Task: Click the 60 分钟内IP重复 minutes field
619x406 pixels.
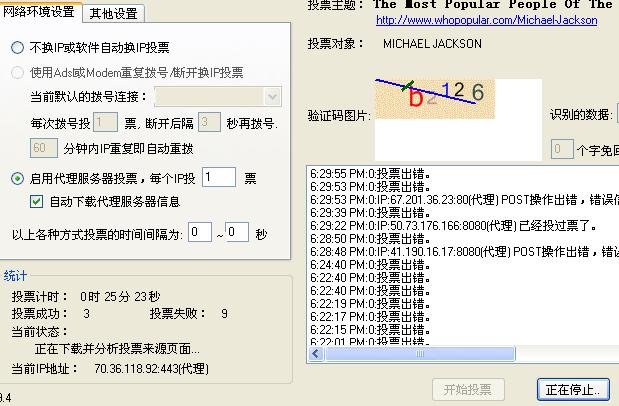Action: click(43, 148)
